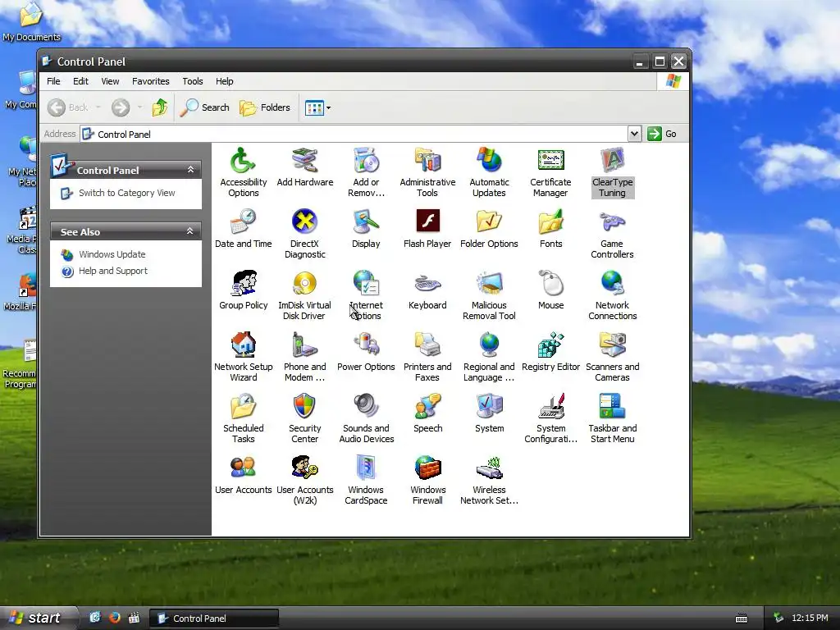Open the View menu

[111, 81]
